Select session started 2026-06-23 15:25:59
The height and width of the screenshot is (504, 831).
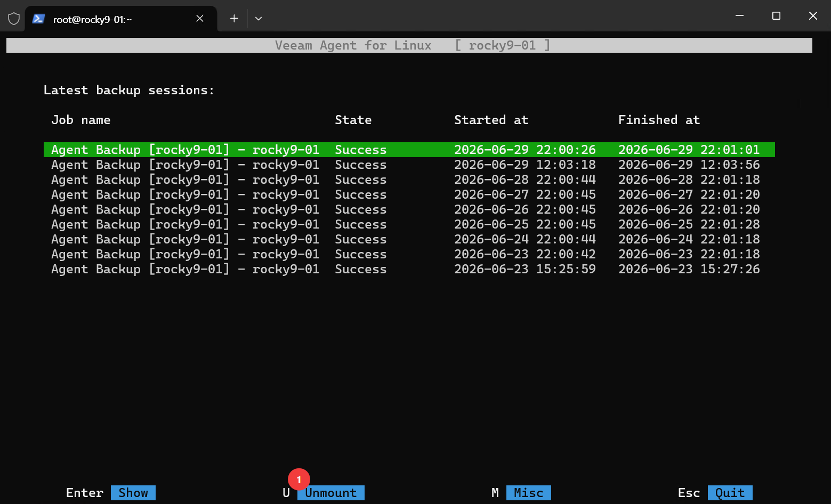[x=409, y=269]
